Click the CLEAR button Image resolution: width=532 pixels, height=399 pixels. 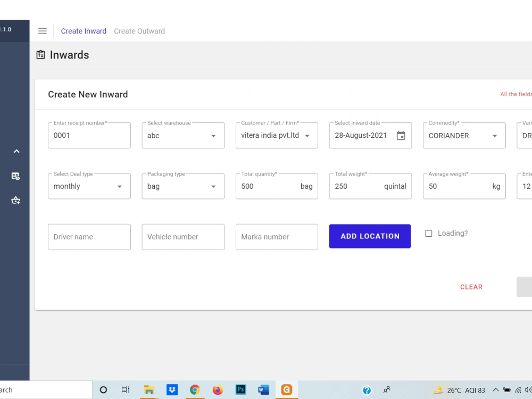click(471, 287)
